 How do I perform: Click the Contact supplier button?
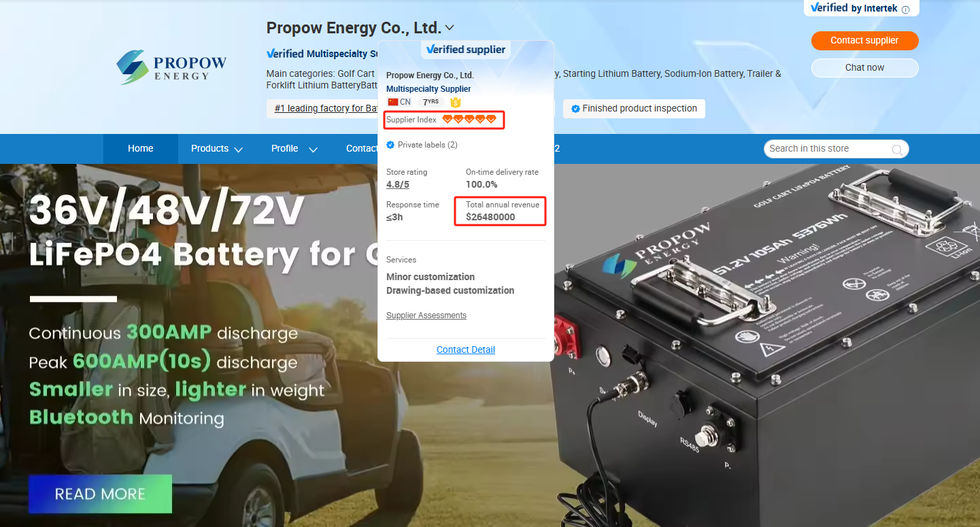click(x=864, y=40)
